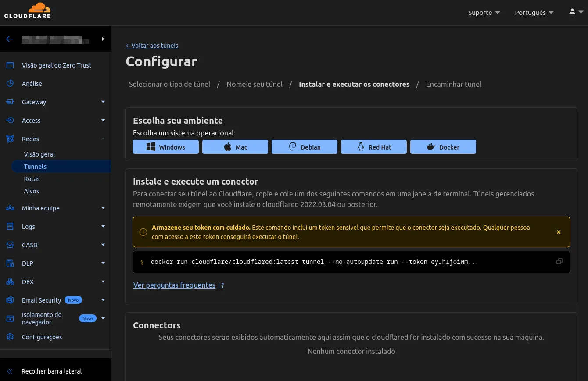
Task: Dismiss the token warning with the X
Action: 559,232
